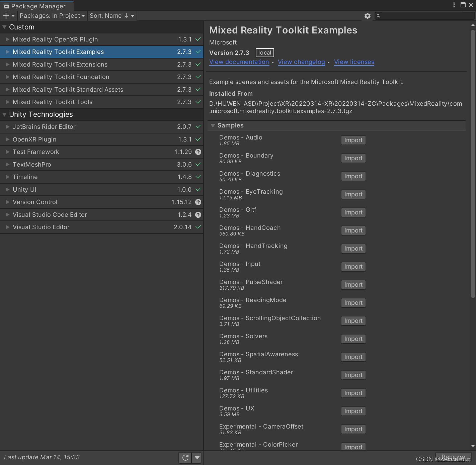Click the installed checkmark of TextMeshPro
The image size is (476, 465).
pos(198,165)
